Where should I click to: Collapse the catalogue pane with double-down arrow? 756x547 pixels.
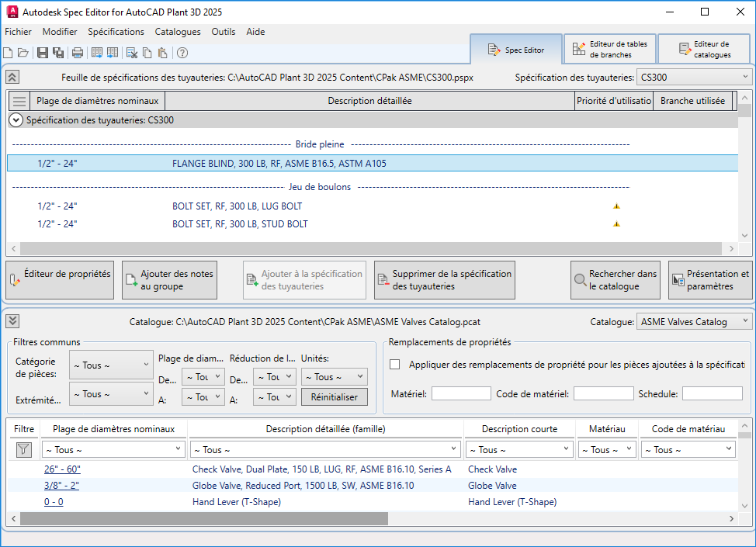point(12,321)
